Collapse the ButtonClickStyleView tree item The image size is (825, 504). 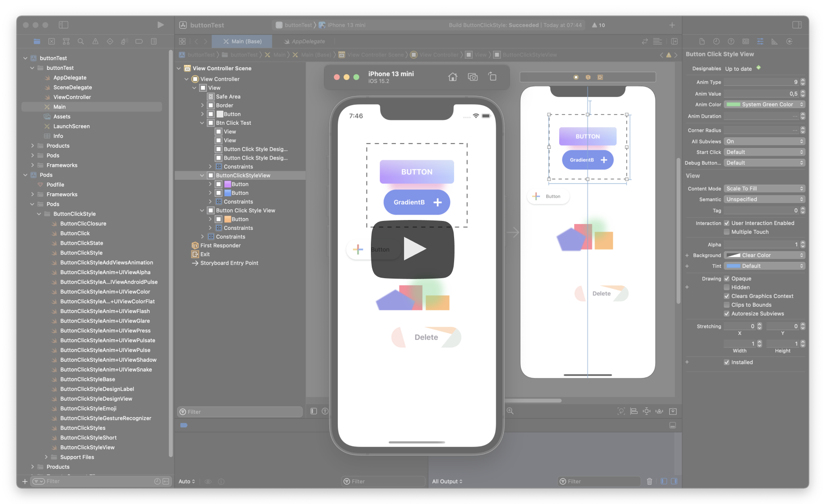point(202,175)
